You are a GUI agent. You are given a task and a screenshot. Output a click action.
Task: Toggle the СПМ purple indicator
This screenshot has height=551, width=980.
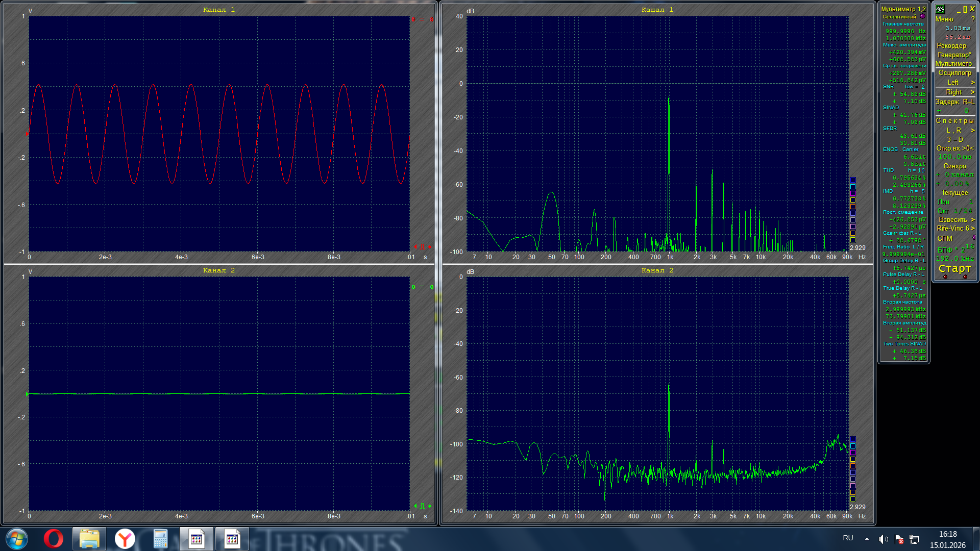[974, 238]
